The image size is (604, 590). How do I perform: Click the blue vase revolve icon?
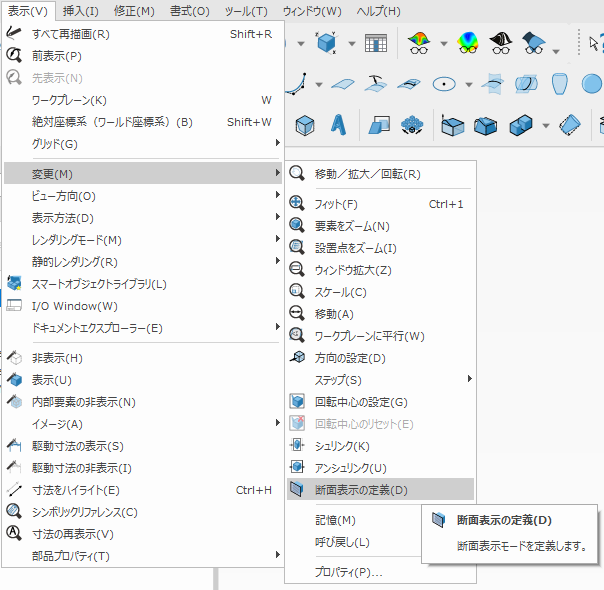[559, 84]
